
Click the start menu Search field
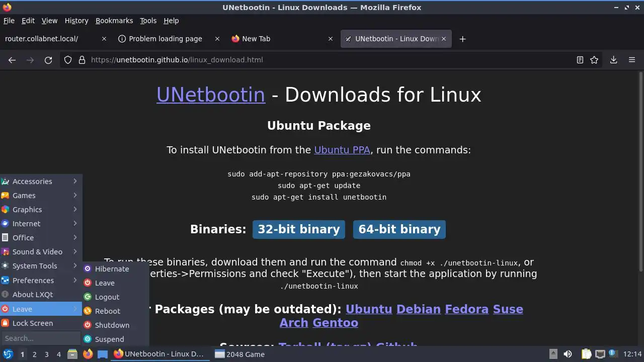[x=41, y=338]
